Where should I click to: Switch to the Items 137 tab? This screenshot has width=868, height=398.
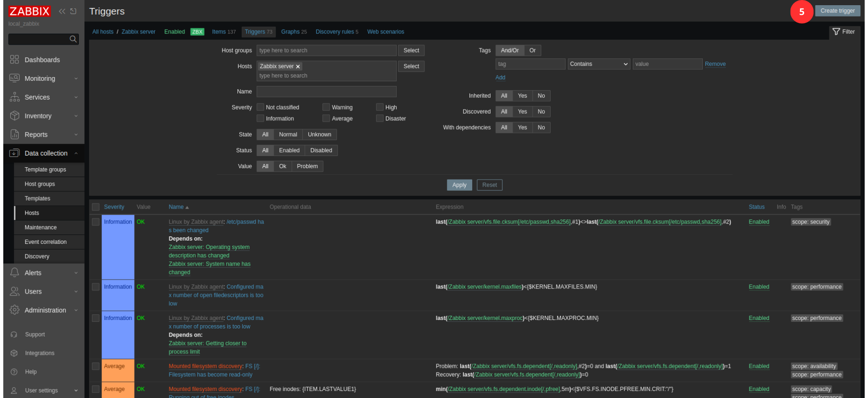pyautogui.click(x=223, y=32)
